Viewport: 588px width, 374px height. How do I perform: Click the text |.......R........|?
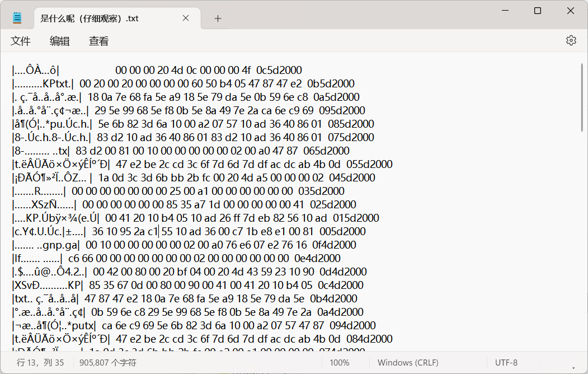[x=39, y=191]
